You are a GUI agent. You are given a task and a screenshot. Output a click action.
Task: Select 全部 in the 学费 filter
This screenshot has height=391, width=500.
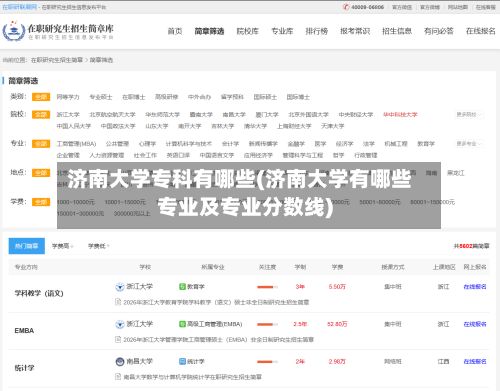point(41,202)
